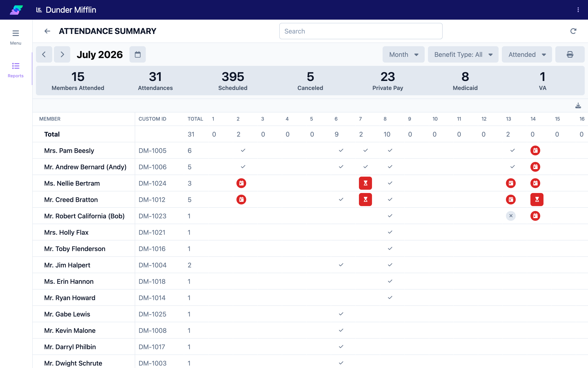Select Ms. Erin Hannon's name

point(69,281)
